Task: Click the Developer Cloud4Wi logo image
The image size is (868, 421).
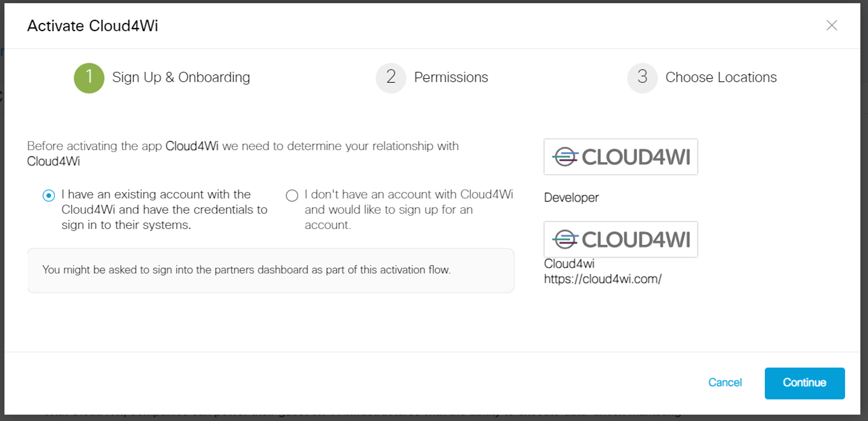Action: click(x=620, y=239)
